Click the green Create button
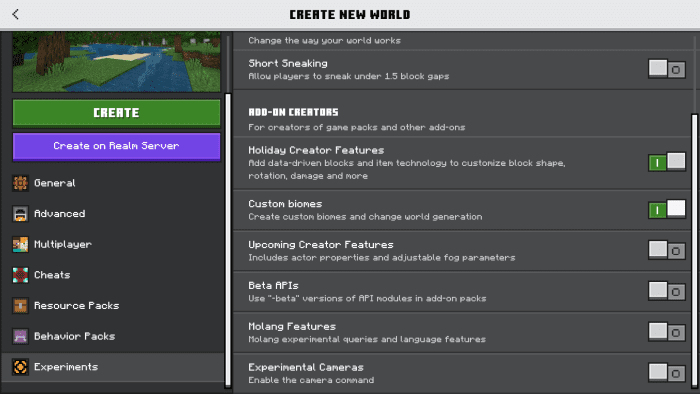700x394 pixels. click(116, 113)
